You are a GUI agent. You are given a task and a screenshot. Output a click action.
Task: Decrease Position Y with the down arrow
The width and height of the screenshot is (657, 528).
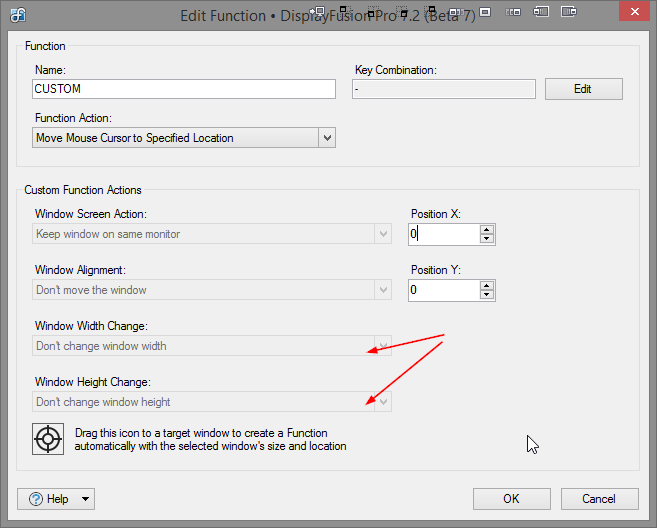click(486, 295)
